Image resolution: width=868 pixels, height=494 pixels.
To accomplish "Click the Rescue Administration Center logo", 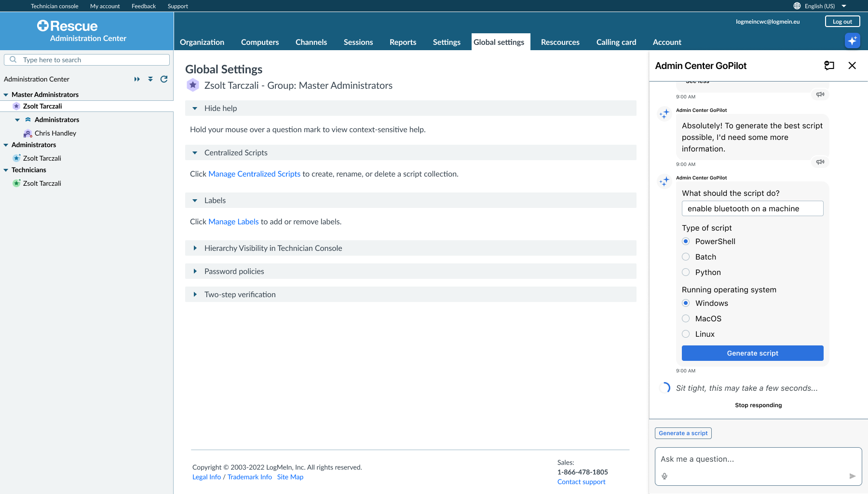I will click(82, 31).
